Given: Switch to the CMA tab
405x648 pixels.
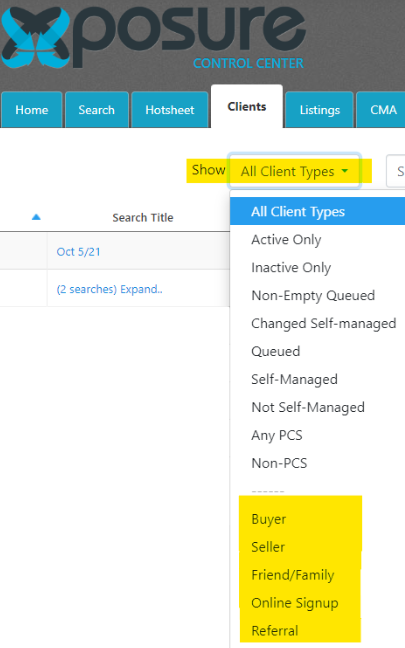Looking at the screenshot, I should pos(383,110).
